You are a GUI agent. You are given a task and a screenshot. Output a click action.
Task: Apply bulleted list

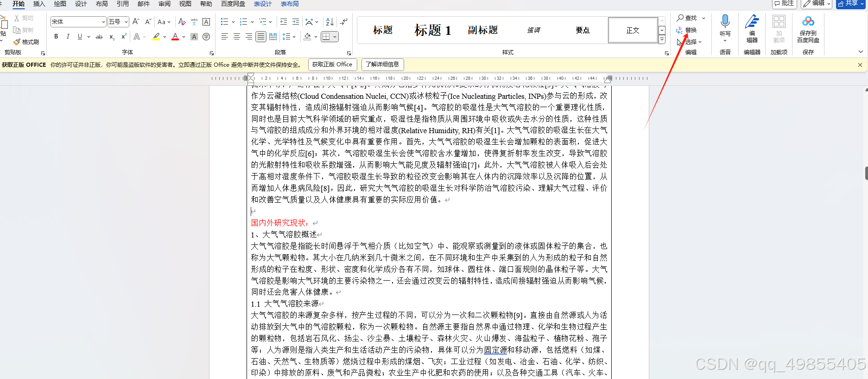tap(224, 22)
